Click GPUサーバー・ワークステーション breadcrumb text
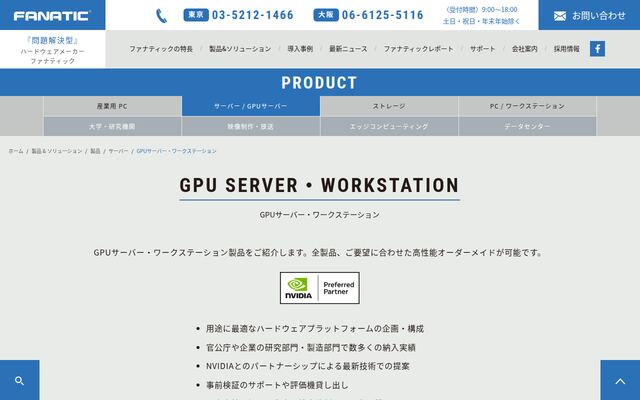The image size is (640, 400). pyautogui.click(x=176, y=151)
